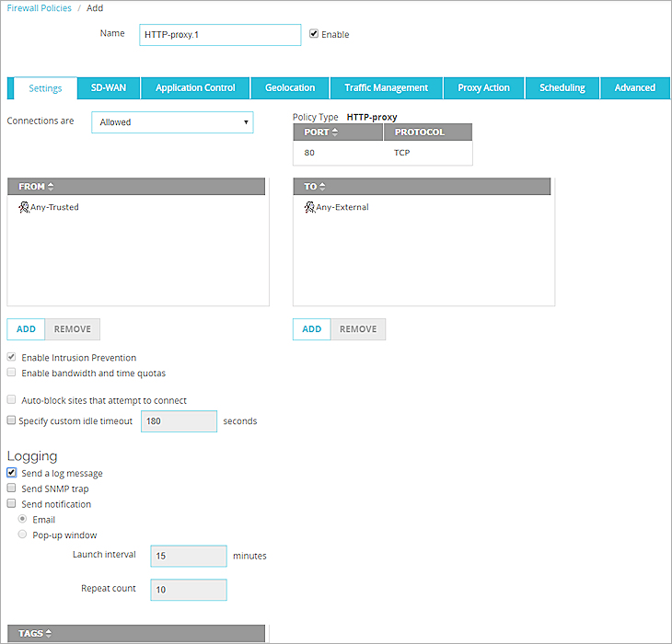Check Specify custom idle timeout
Viewport: 672px width, 644px height.
12,420
